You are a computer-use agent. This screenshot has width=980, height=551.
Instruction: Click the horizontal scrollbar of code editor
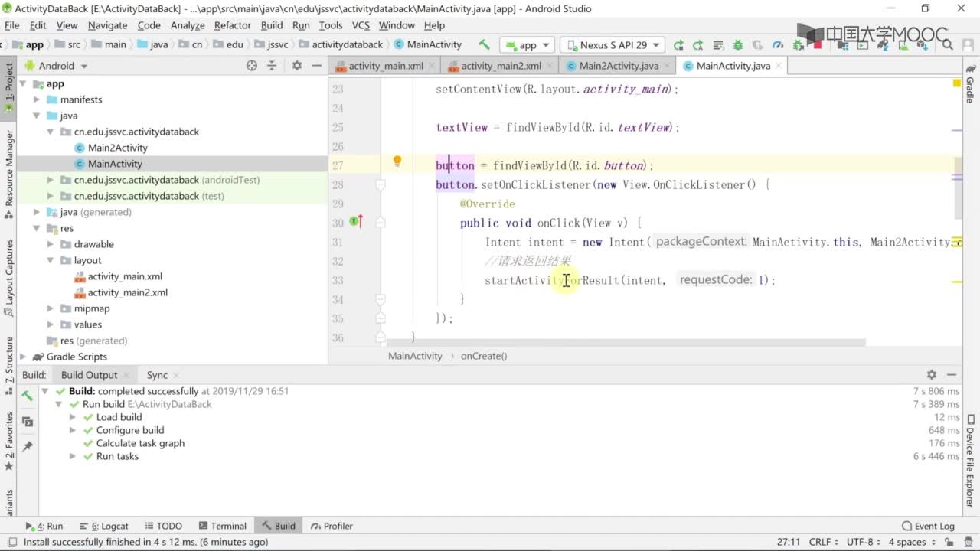tap(626, 343)
